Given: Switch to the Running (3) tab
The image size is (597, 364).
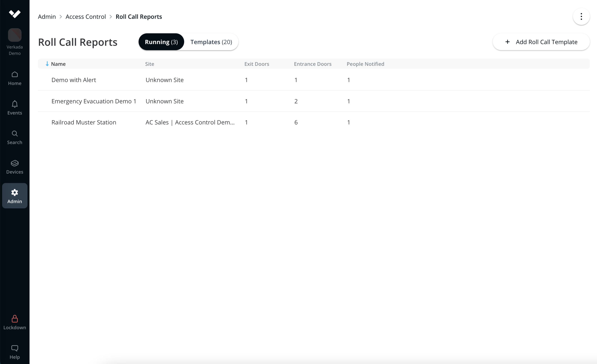Looking at the screenshot, I should (x=161, y=42).
